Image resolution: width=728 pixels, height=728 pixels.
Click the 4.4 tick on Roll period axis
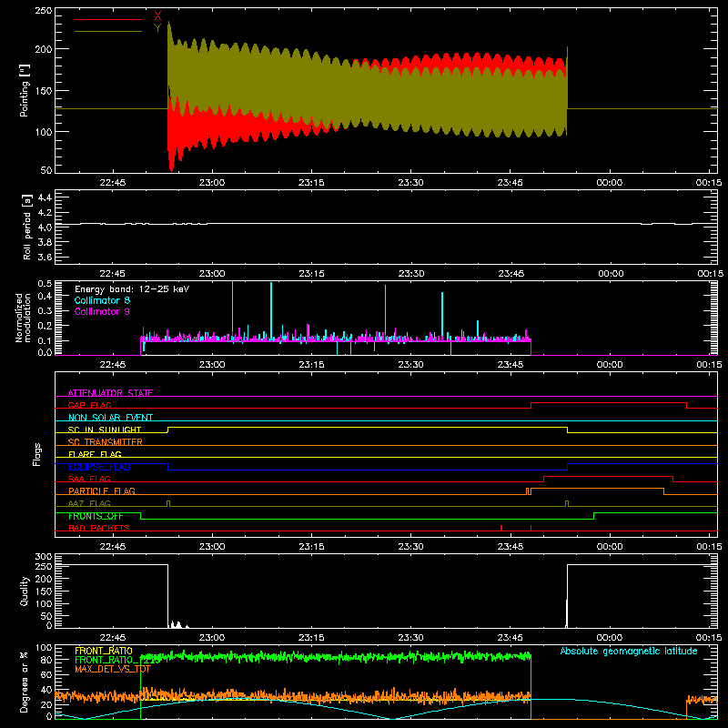point(45,198)
